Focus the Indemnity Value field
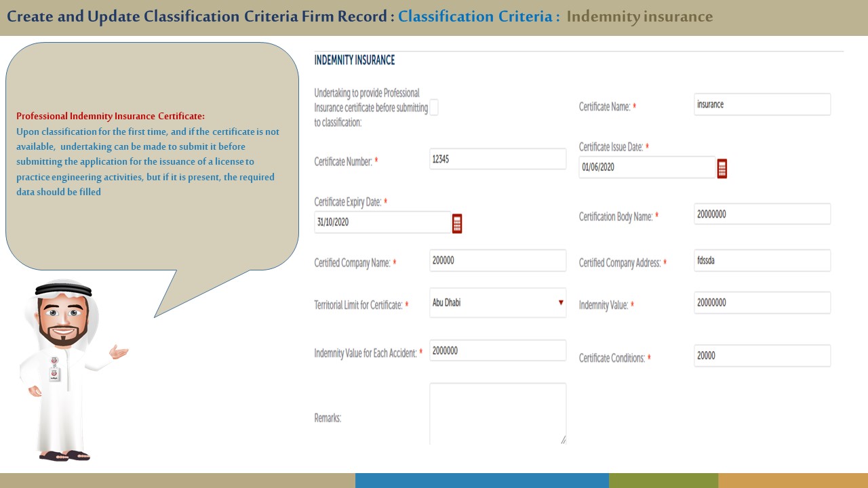Viewport: 868px width, 488px height. tap(762, 303)
